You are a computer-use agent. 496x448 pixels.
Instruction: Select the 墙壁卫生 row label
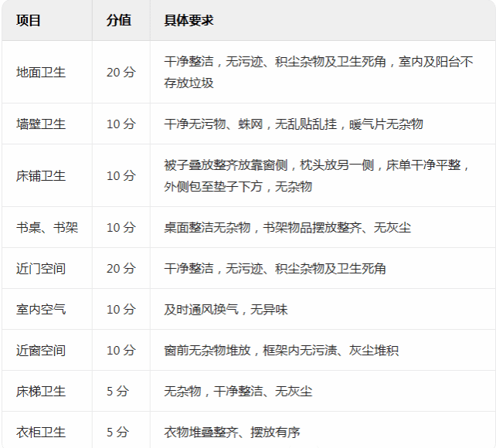(41, 124)
